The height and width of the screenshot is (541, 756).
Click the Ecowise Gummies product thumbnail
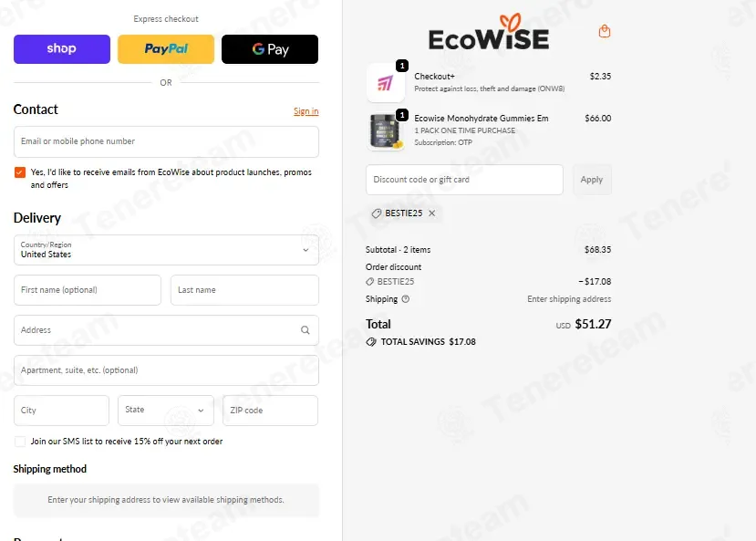[x=385, y=131]
